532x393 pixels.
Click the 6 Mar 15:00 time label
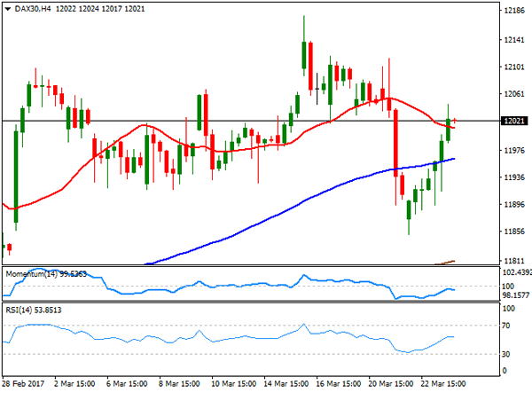(127, 384)
